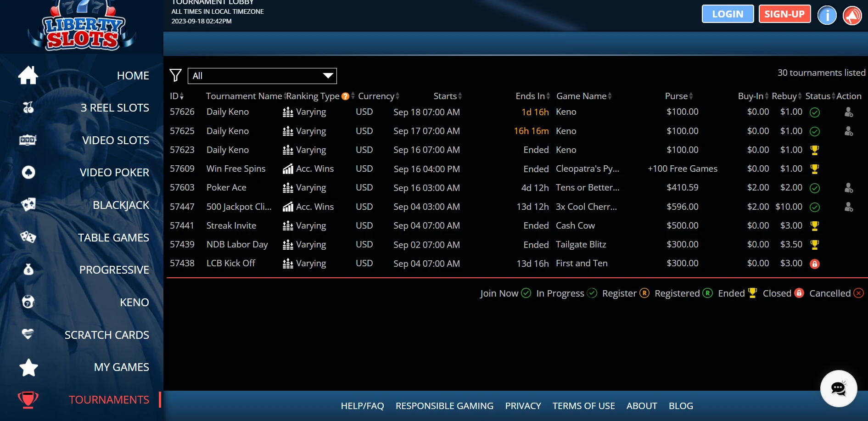Viewport: 868px width, 421px height.
Task: Select the Streak Invite tournament name
Action: point(231,225)
